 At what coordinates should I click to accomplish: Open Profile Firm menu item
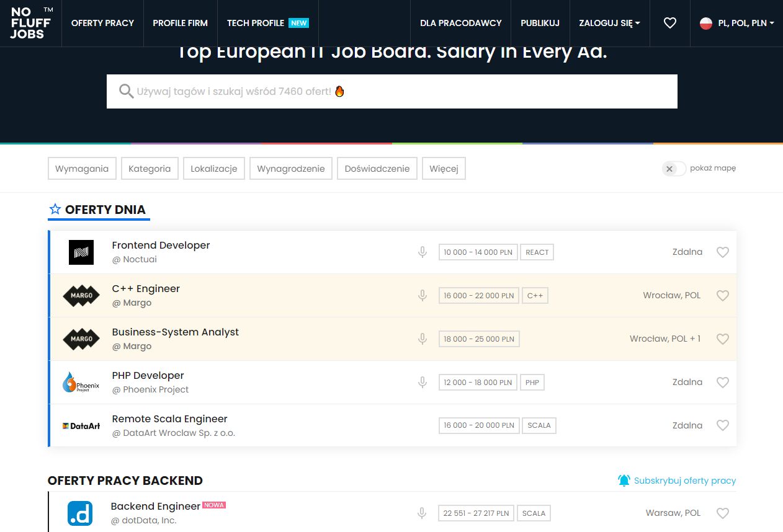[x=181, y=23]
